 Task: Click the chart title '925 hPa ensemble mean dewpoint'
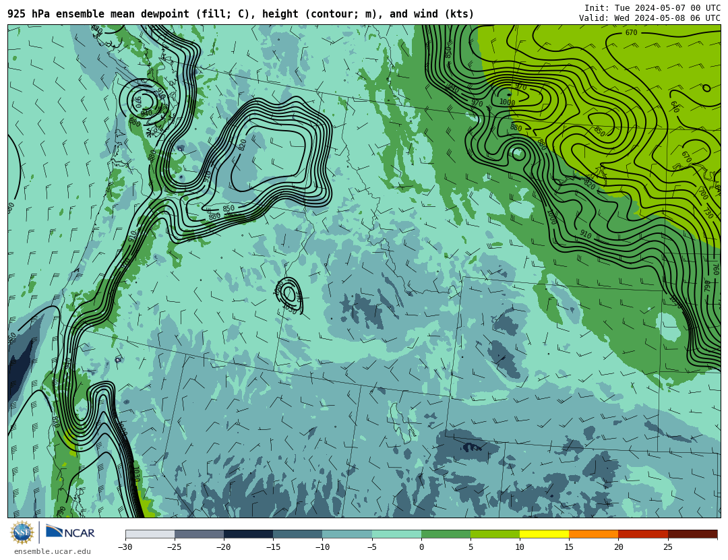coord(100,14)
